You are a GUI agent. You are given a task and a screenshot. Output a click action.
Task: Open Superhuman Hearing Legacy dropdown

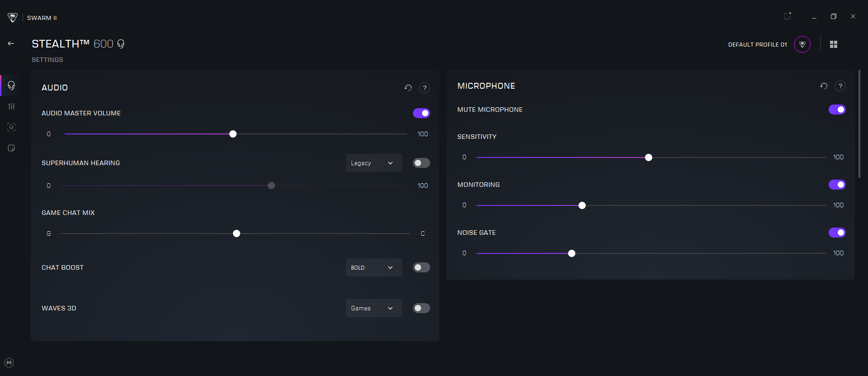click(374, 163)
